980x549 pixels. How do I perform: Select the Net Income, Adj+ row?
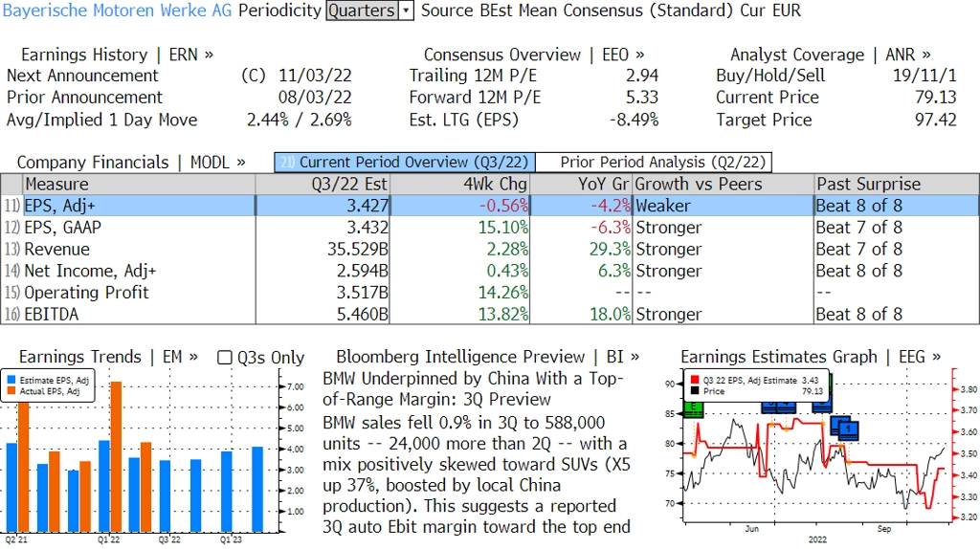click(x=490, y=271)
